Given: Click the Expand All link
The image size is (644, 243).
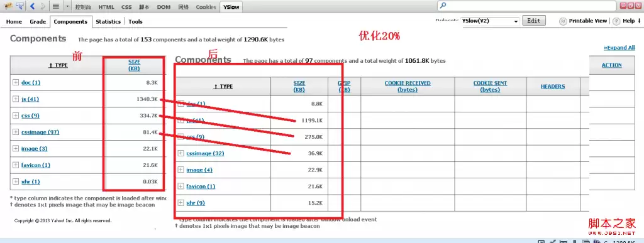Looking at the screenshot, I should (x=619, y=48).
